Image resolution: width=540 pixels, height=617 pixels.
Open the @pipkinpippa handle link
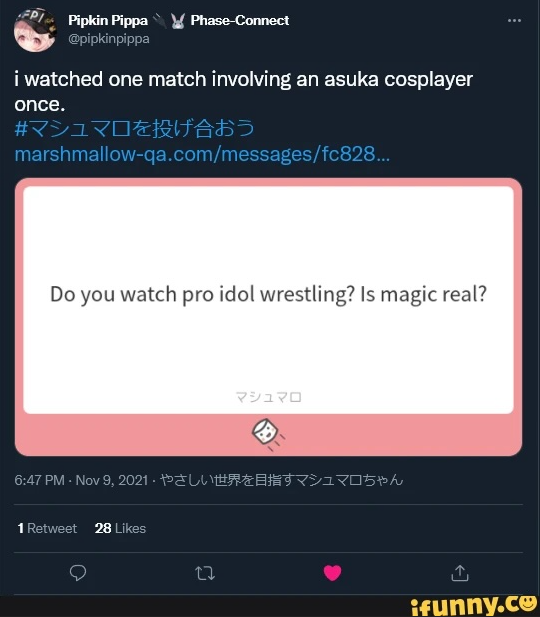point(109,39)
